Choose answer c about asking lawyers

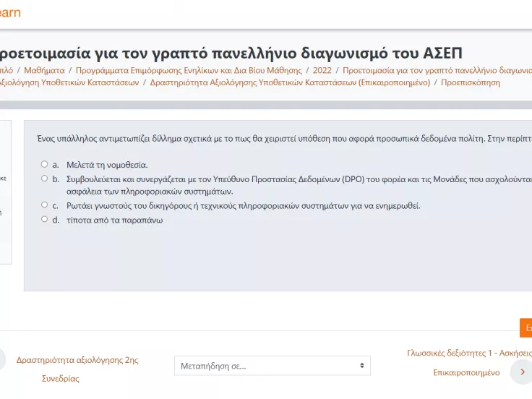click(45, 205)
